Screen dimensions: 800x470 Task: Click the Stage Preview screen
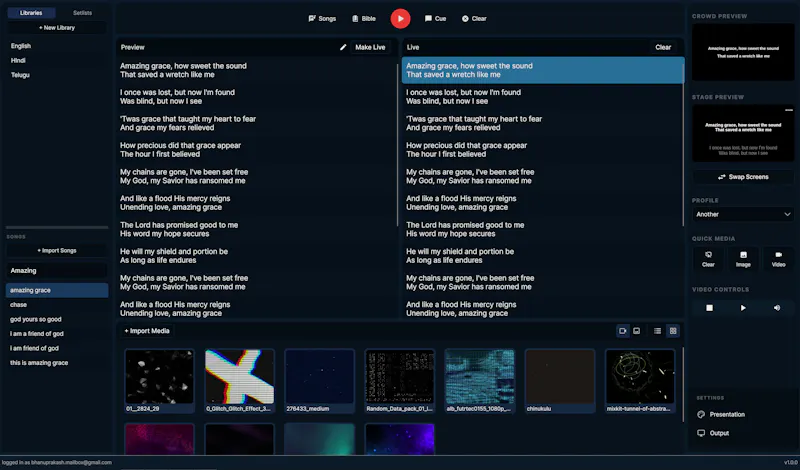click(743, 134)
